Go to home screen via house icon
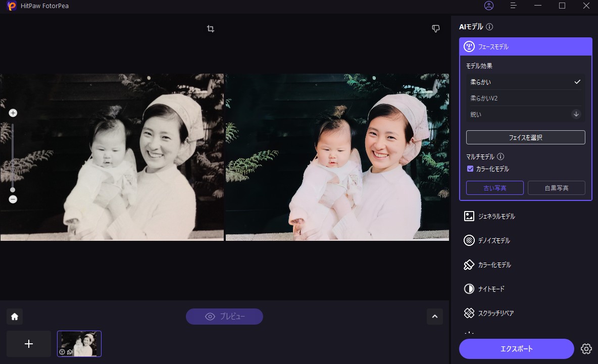Screen dimensions: 598x364 pyautogui.click(x=15, y=317)
